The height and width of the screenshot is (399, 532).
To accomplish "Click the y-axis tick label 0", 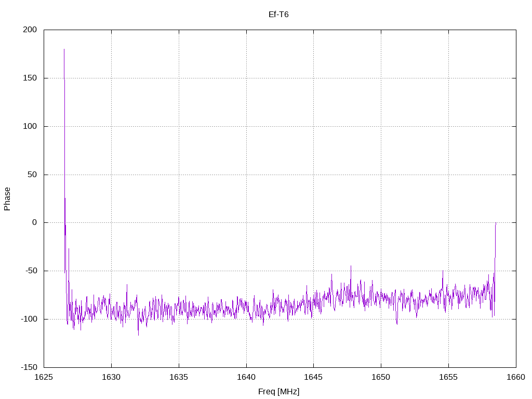I will [35, 222].
